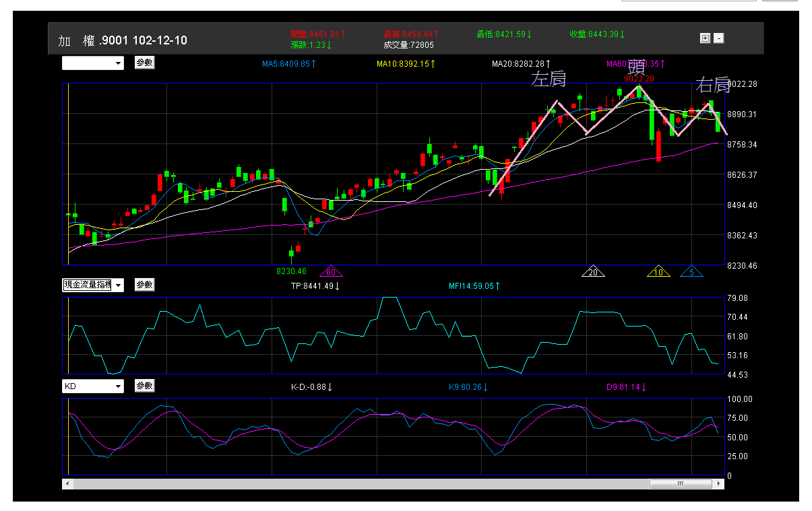812x511 pixels.
Task: Click the MA5 value label
Action: pos(289,64)
